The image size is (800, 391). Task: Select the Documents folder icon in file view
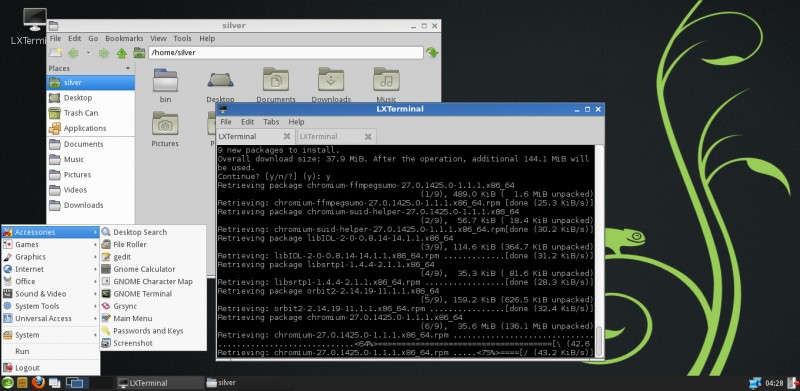[x=276, y=80]
